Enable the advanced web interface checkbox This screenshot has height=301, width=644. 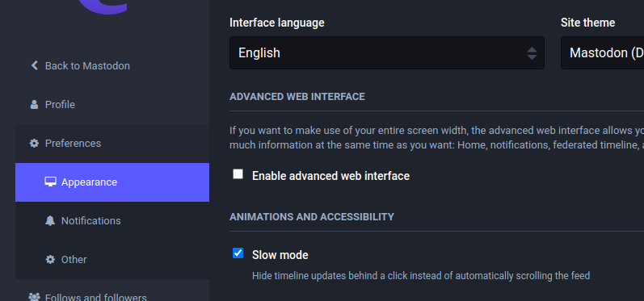(238, 174)
